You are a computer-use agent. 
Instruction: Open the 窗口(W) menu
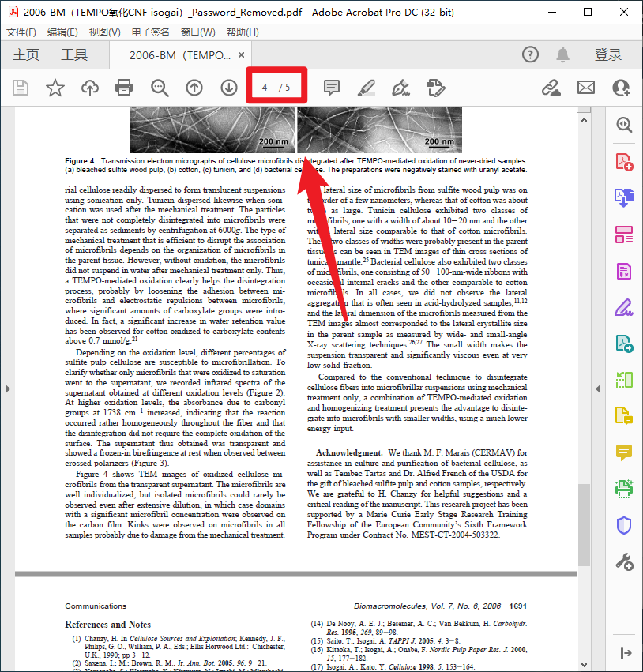[198, 32]
